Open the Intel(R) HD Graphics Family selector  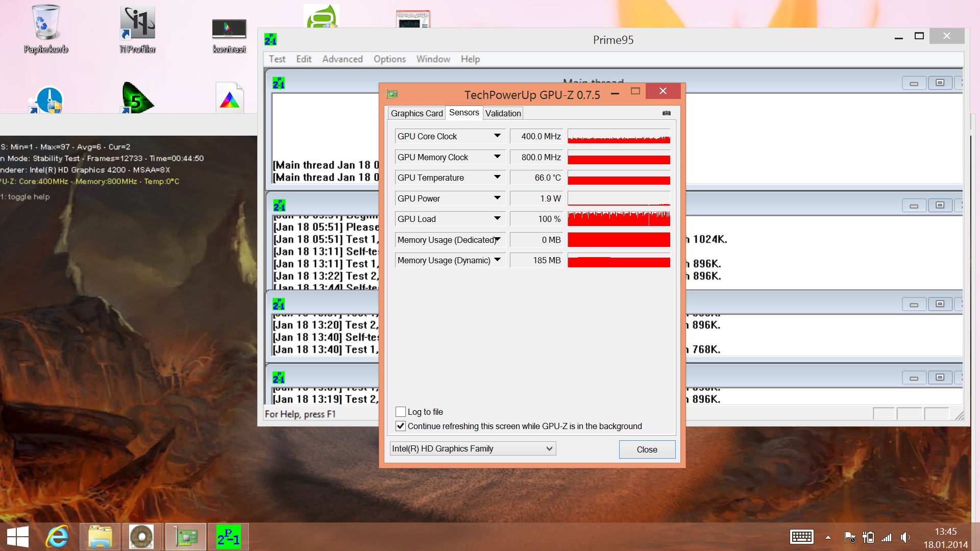click(472, 449)
